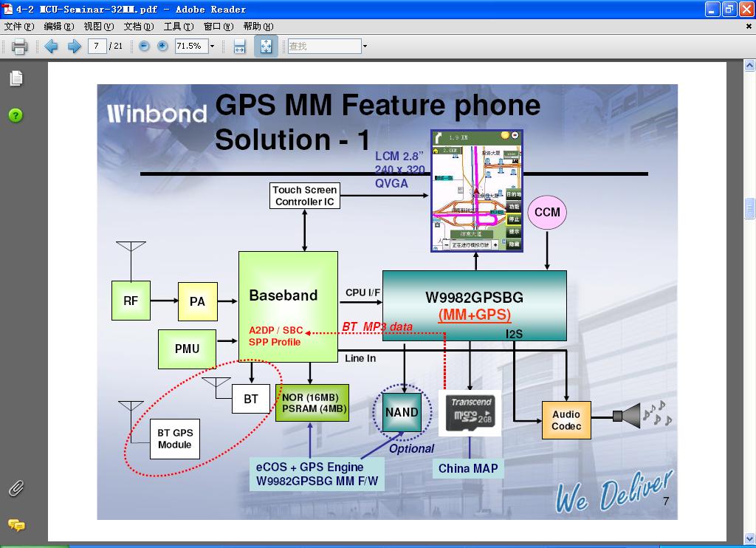Open the 文件(F) menu
The width and height of the screenshot is (756, 548).
tap(19, 27)
